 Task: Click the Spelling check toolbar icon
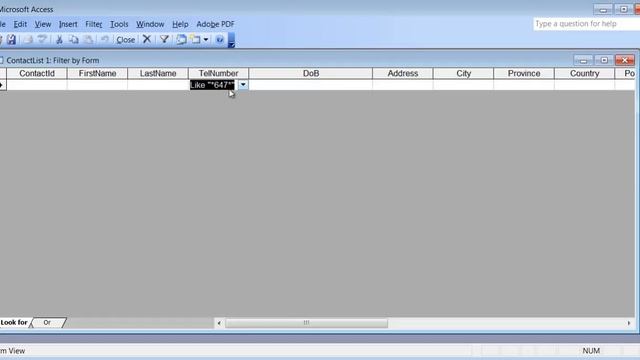42,40
